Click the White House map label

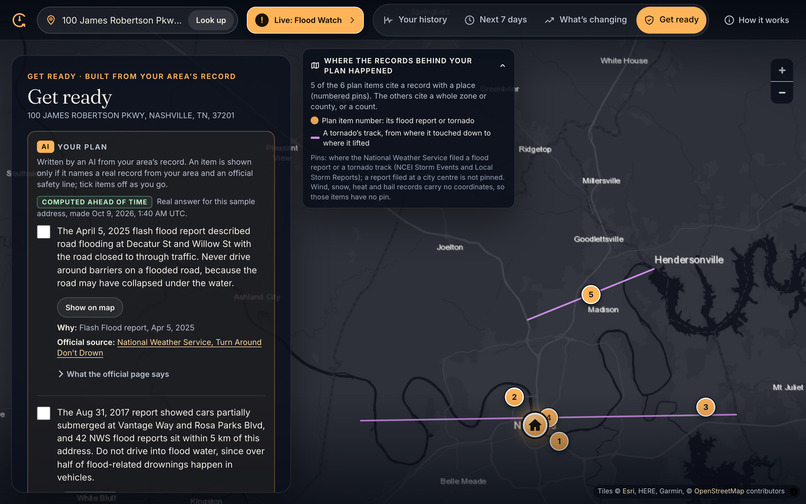[x=624, y=61]
